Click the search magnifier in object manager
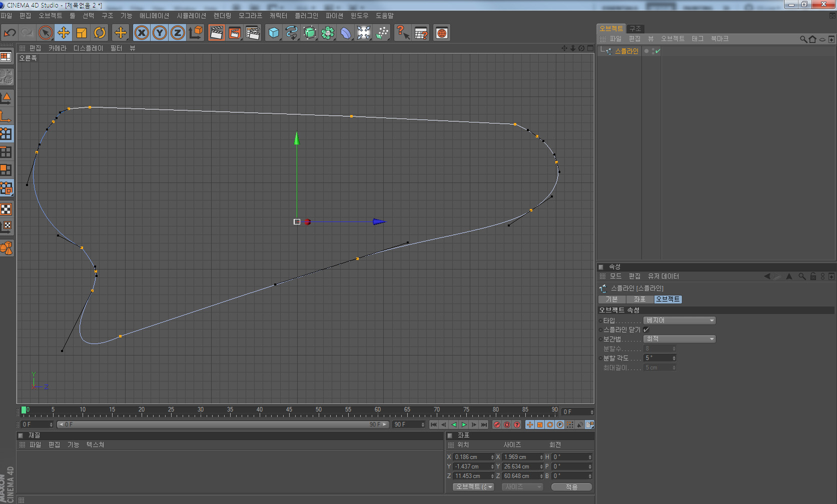The height and width of the screenshot is (504, 837). click(803, 39)
